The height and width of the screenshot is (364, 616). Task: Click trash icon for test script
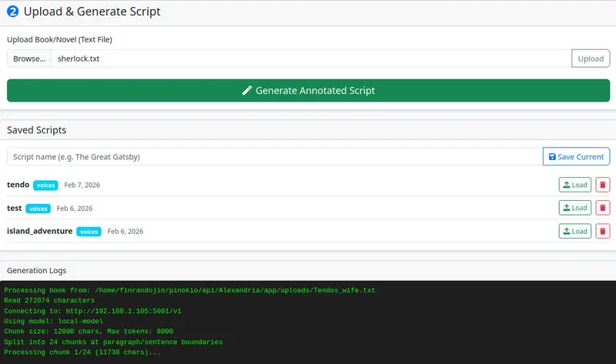tap(603, 208)
